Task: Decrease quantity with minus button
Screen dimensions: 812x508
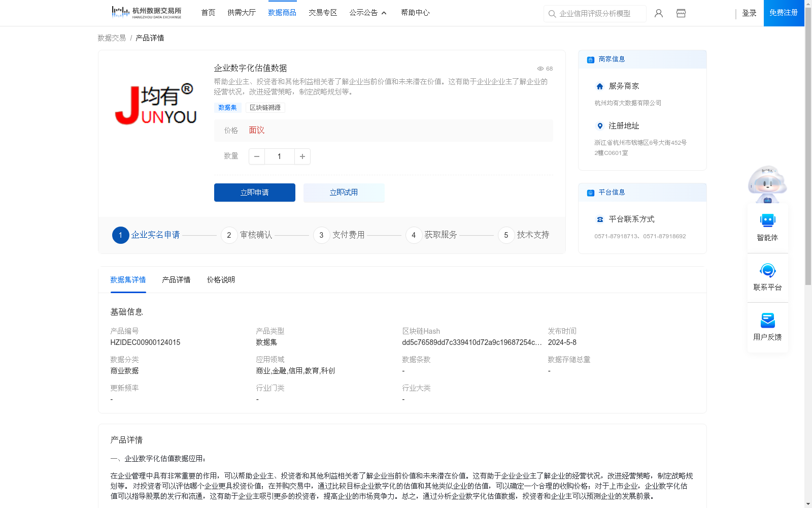Action: pos(257,156)
